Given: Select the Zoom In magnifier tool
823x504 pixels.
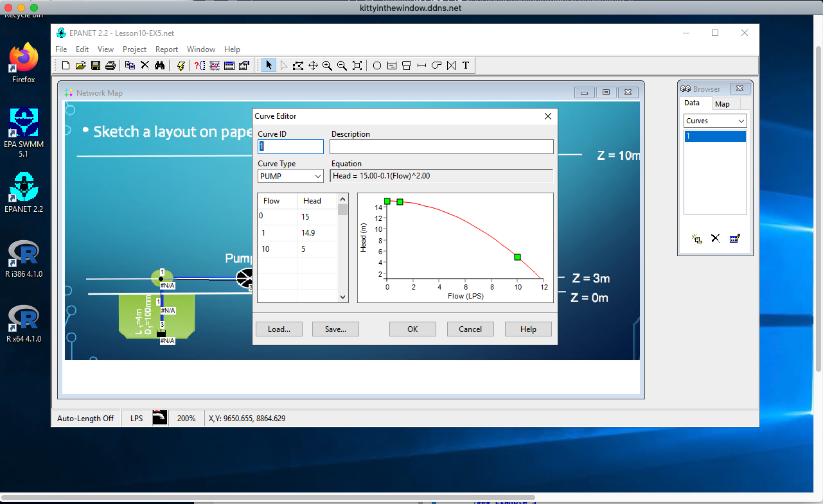Looking at the screenshot, I should point(327,65).
